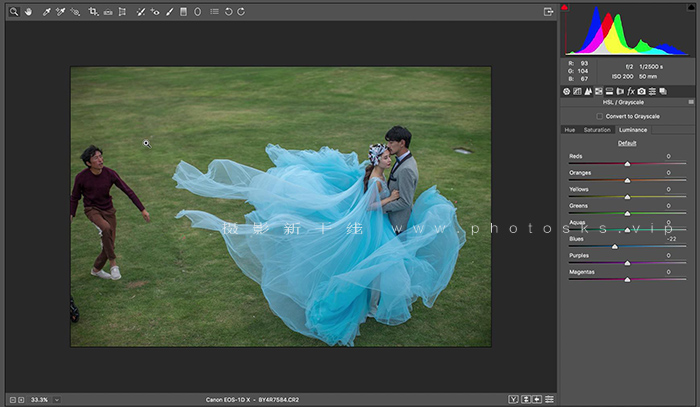
Task: Adjust the Greens luminance slider
Action: pyautogui.click(x=627, y=213)
